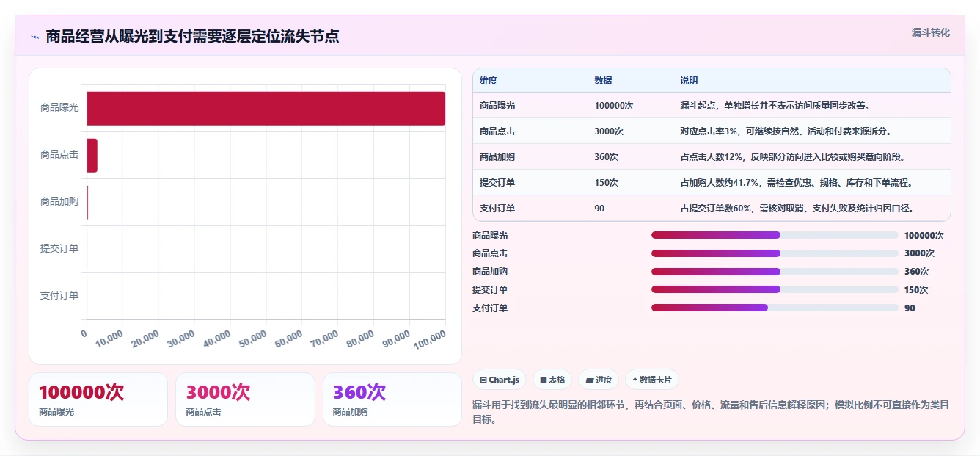Screen dimensions: 980x456
Task: Click the 商品曝光 progress bar
Action: [775, 235]
